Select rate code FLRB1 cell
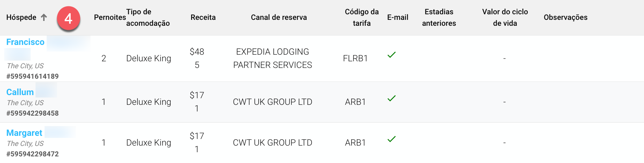This screenshot has height=163, width=644. [355, 58]
